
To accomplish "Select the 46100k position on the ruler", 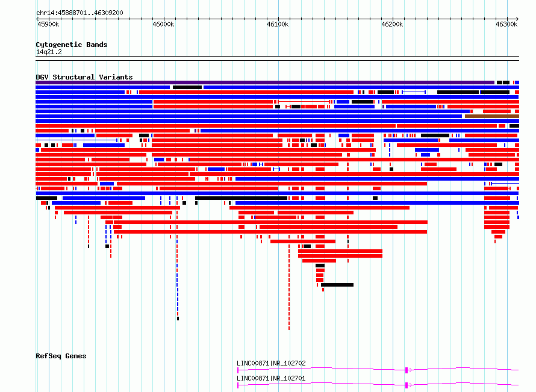I will tap(278, 24).
